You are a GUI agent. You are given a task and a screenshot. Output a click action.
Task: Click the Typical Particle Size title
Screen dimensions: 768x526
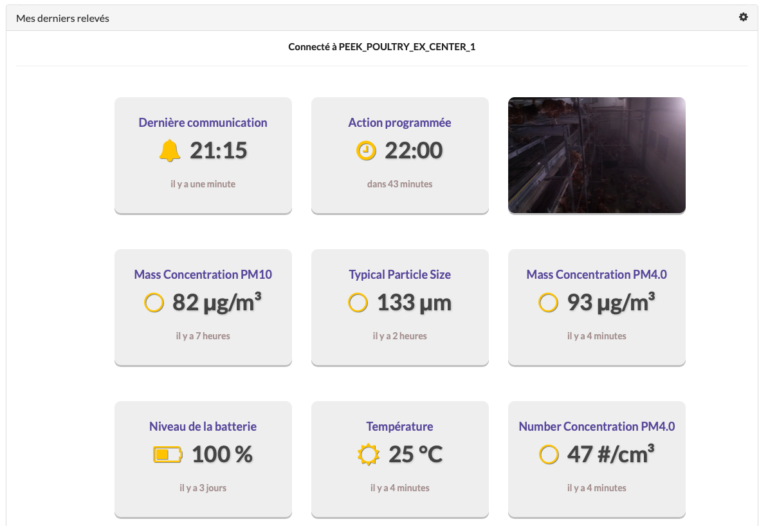pos(400,274)
